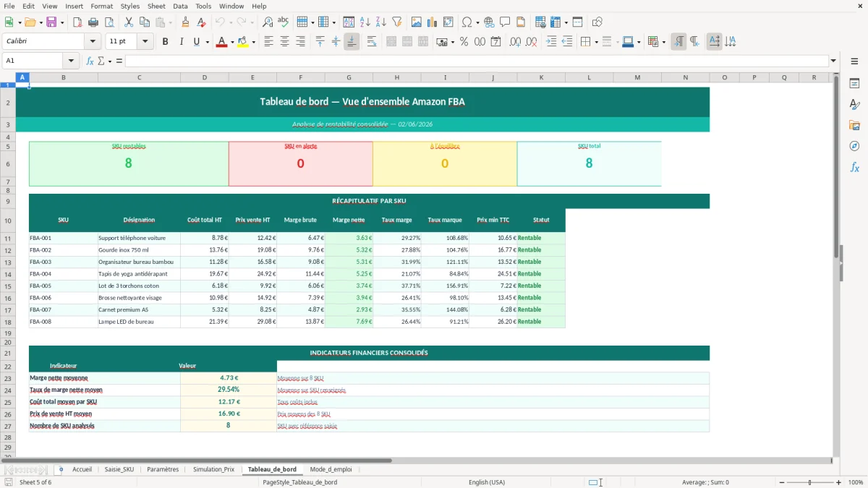Open the sidebar Properties panel icon
Image resolution: width=868 pixels, height=488 pixels.
click(x=854, y=84)
